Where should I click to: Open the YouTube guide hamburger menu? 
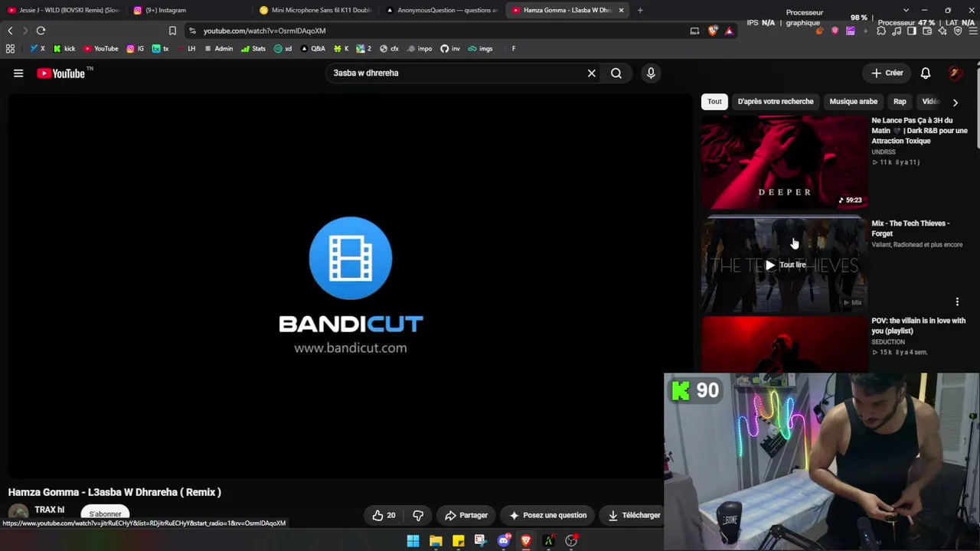pos(18,73)
